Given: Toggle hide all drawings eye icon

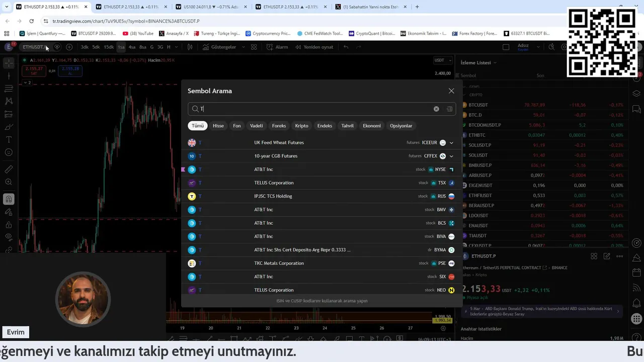Looking at the screenshot, I should pyautogui.click(x=9, y=237).
